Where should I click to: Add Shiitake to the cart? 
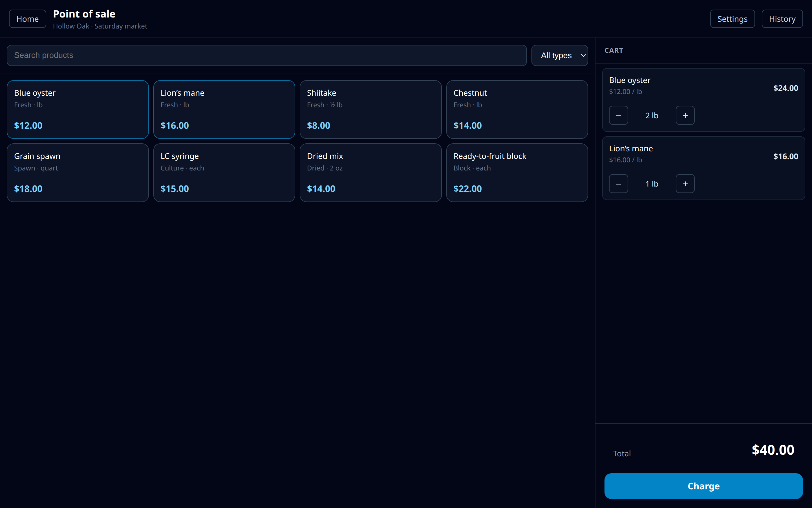tap(370, 110)
